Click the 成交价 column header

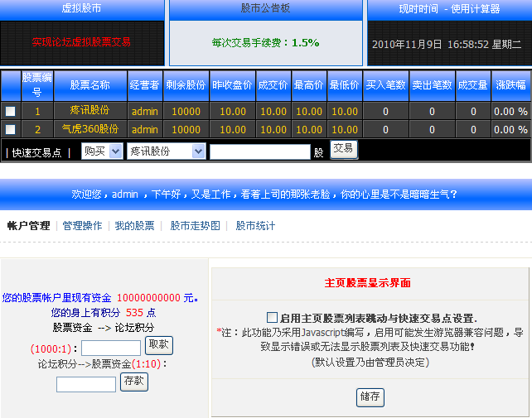coord(273,85)
